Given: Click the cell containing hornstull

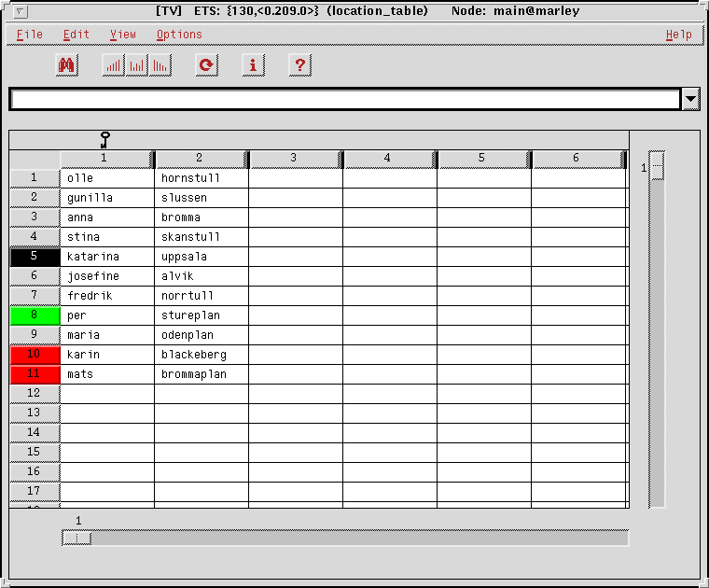Looking at the screenshot, I should (202, 178).
